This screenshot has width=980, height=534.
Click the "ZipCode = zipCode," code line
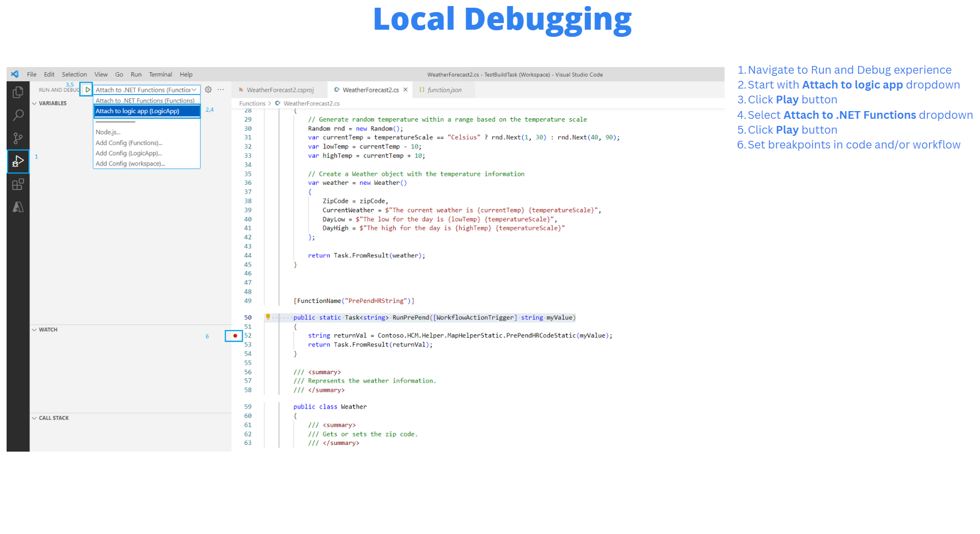[356, 201]
